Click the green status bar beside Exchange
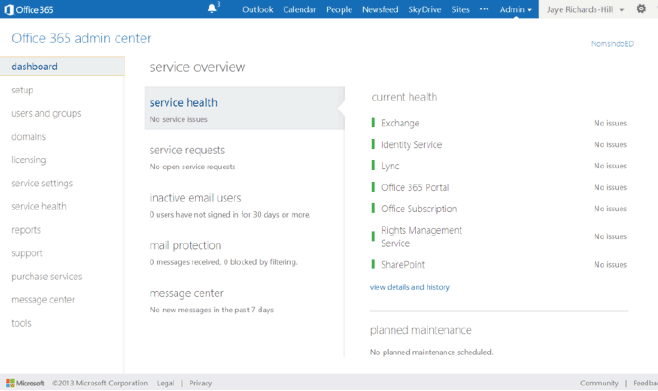658x391 pixels. (373, 123)
